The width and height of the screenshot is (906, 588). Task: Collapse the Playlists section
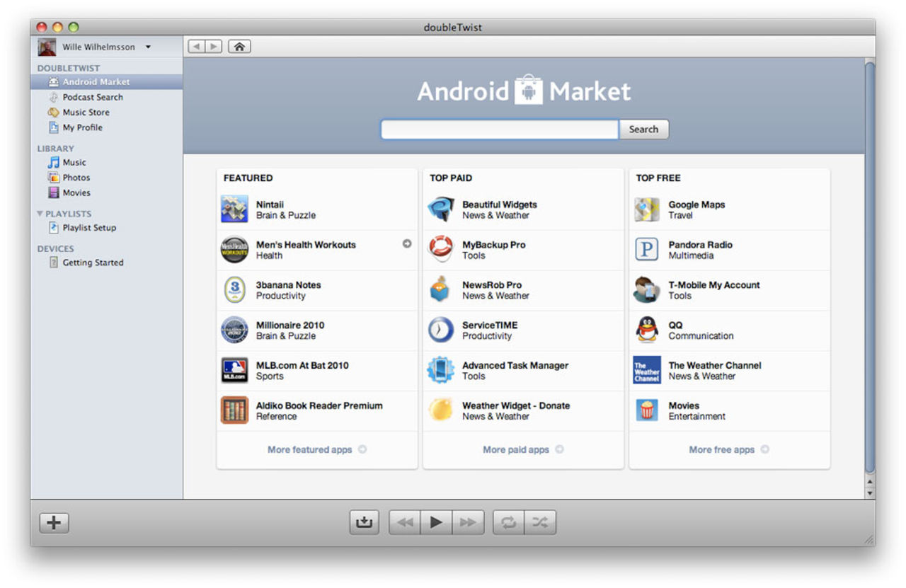click(x=39, y=213)
